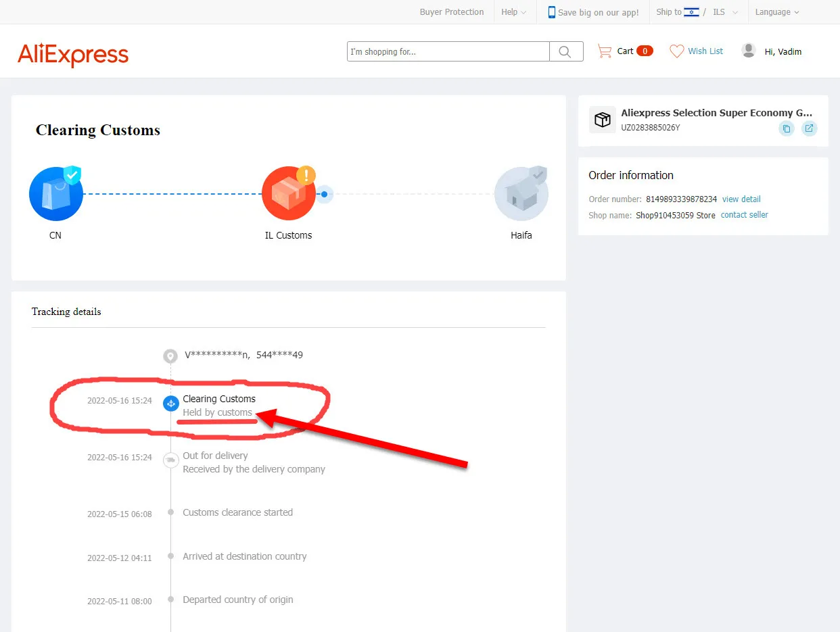Click the Out for delivery truck icon
Image resolution: width=840 pixels, height=632 pixels.
pos(170,460)
